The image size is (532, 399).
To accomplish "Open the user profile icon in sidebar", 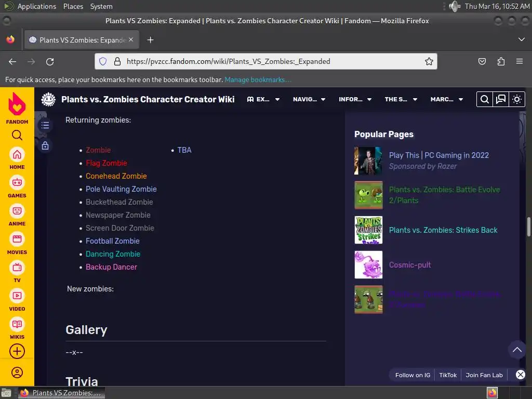I will (17, 373).
